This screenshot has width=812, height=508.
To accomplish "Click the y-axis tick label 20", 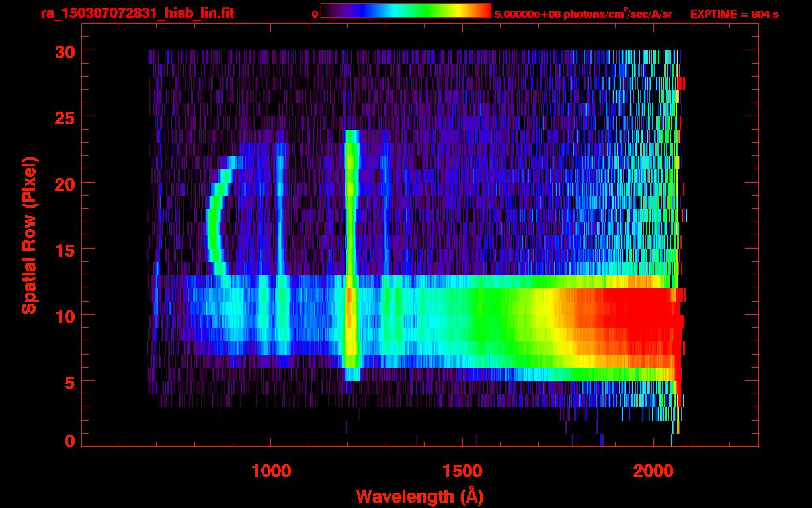I will 64,183.
